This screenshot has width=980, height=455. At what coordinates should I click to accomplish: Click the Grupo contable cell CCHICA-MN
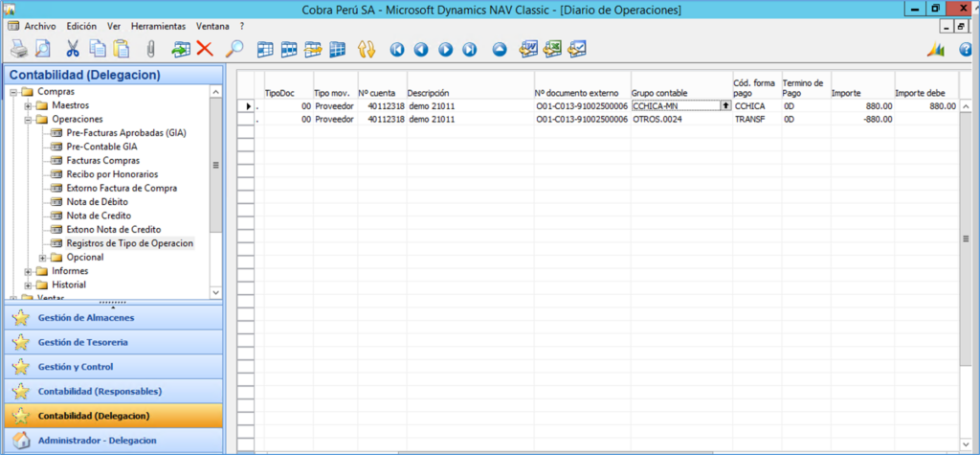click(x=677, y=106)
